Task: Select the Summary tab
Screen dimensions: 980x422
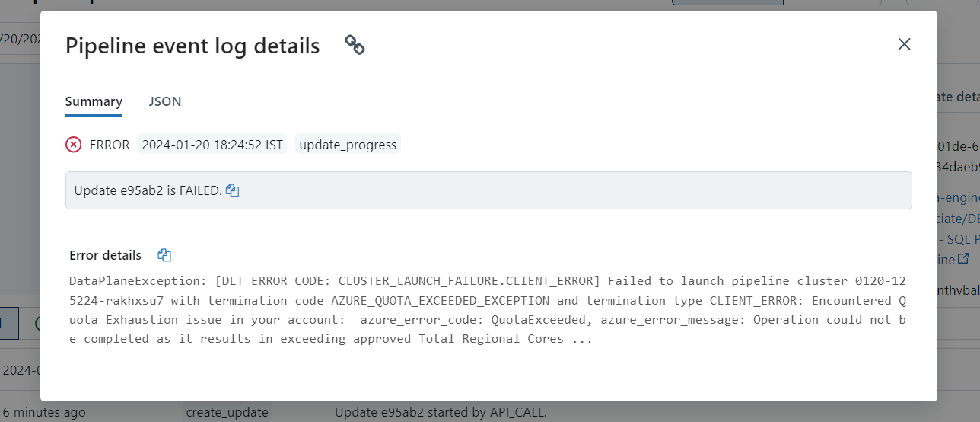Action: 94,101
